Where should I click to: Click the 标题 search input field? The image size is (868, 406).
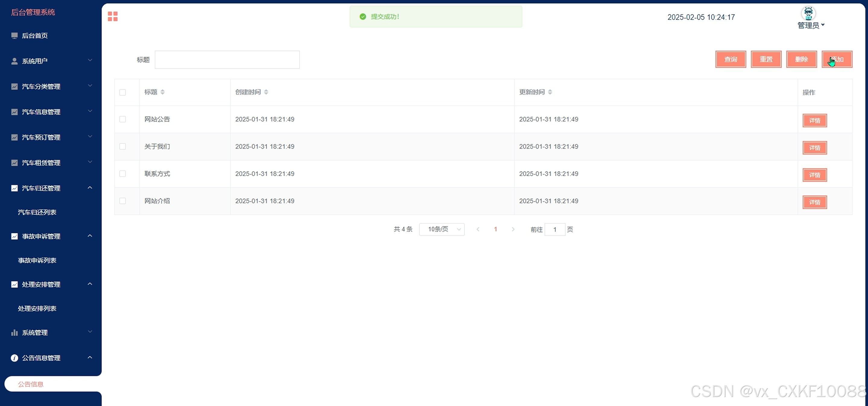227,60
